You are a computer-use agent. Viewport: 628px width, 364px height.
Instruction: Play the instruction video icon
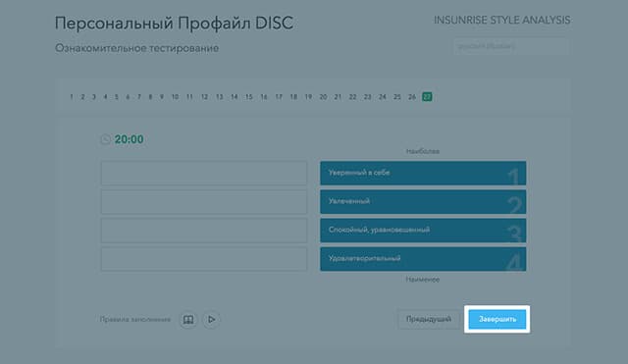[211, 320]
